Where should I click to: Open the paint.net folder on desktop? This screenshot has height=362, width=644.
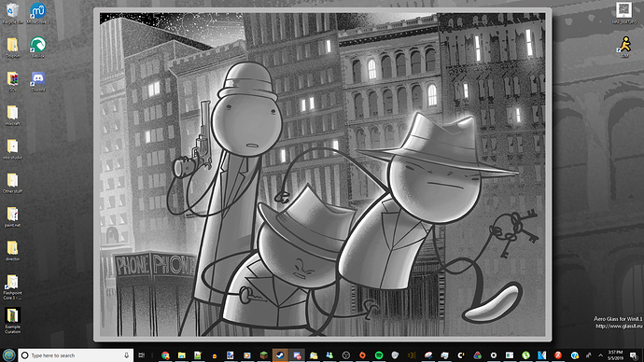click(x=12, y=216)
